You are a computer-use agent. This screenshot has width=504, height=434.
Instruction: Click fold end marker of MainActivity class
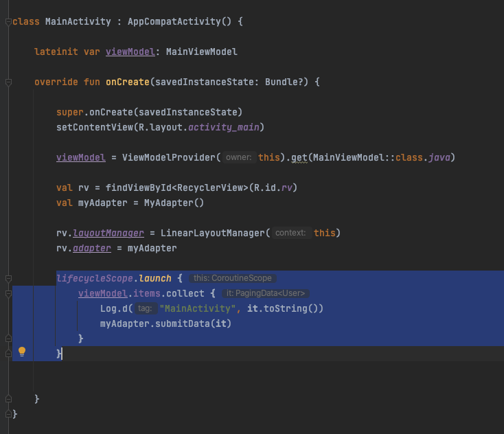pyautogui.click(x=9, y=414)
